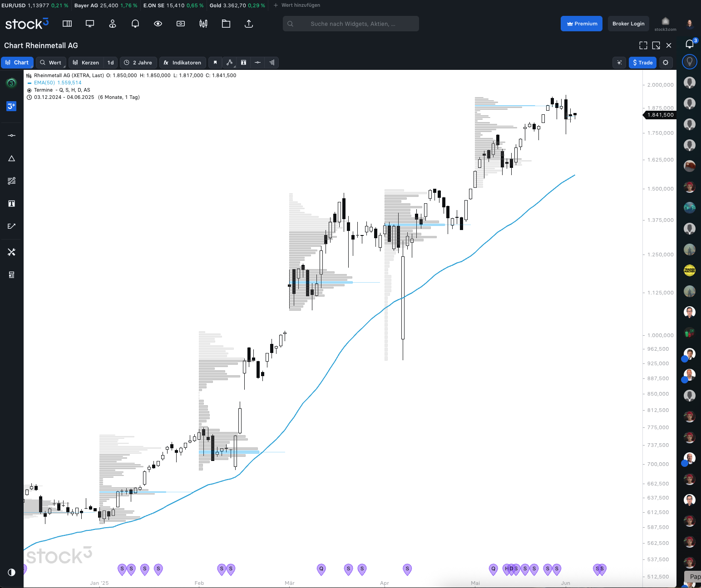Click the sparkle AI button

[x=619, y=63]
